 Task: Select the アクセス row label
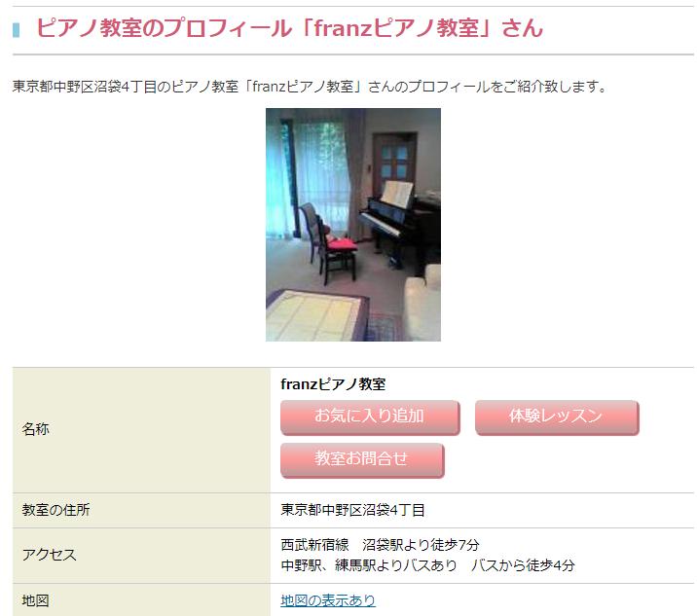coord(49,555)
